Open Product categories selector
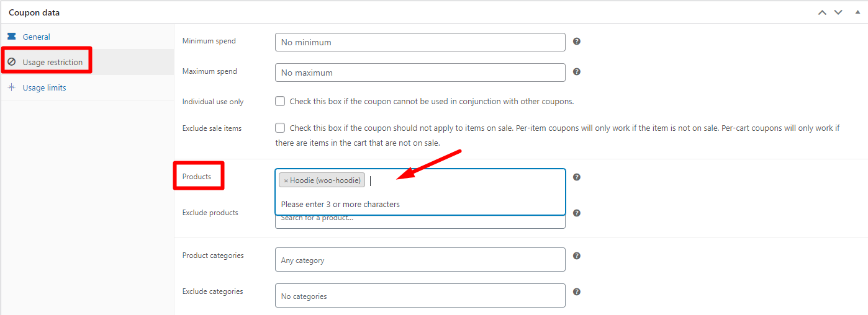 (x=420, y=260)
